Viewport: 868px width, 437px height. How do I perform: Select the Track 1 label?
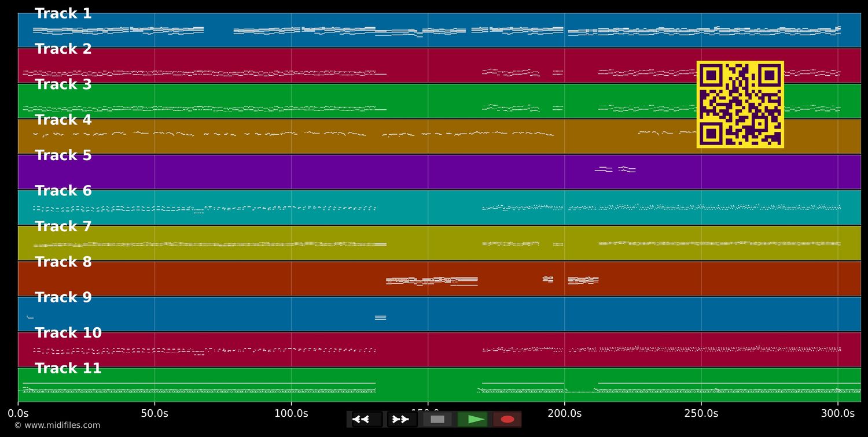62,13
